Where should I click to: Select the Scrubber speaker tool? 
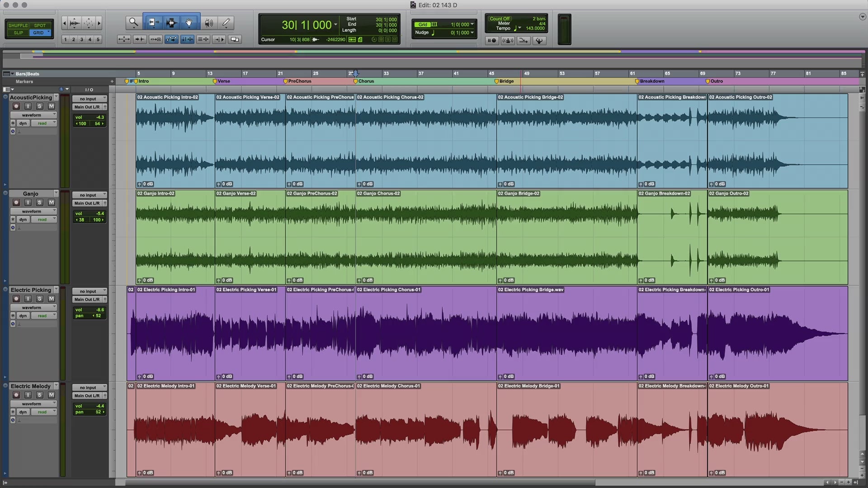[208, 22]
